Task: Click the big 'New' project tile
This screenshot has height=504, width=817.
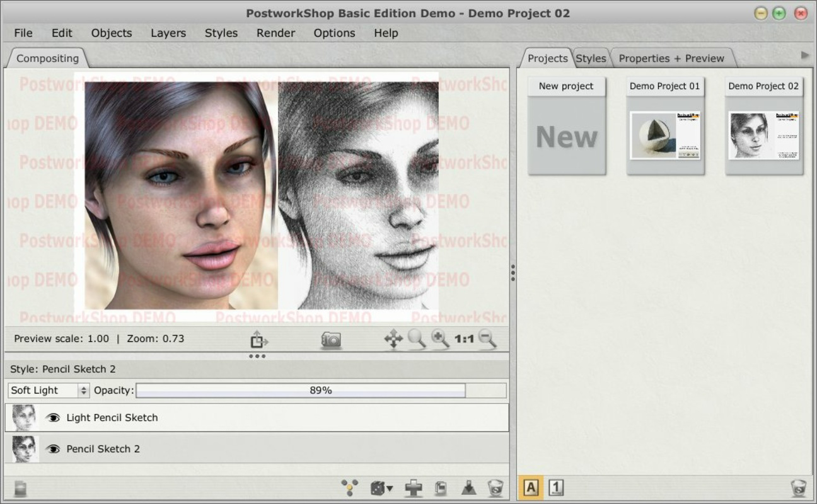Action: (x=566, y=136)
